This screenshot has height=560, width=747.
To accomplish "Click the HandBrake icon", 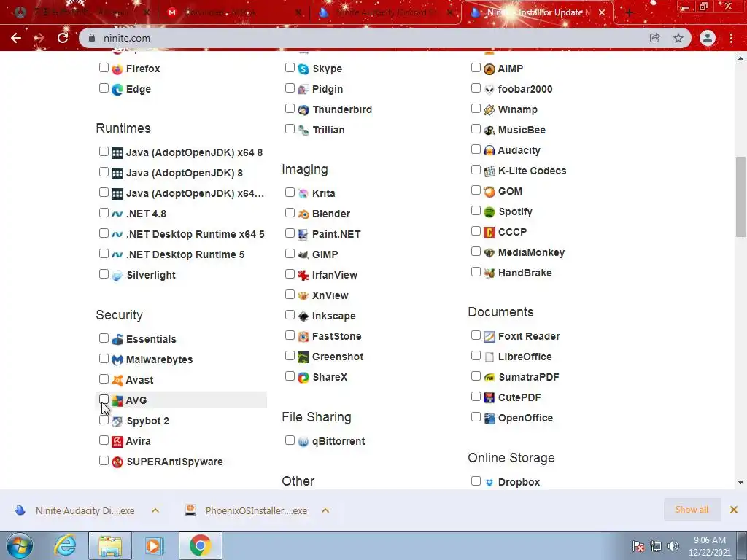I will pos(489,273).
